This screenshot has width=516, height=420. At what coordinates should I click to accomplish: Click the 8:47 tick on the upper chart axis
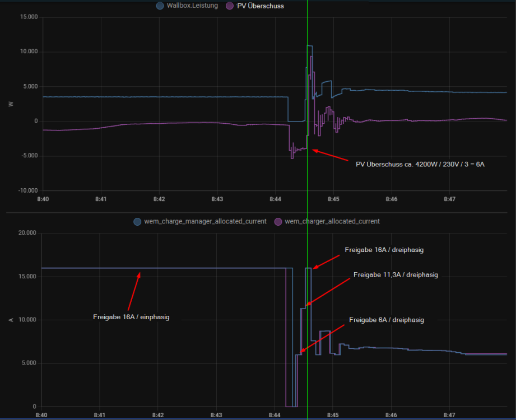click(x=450, y=199)
